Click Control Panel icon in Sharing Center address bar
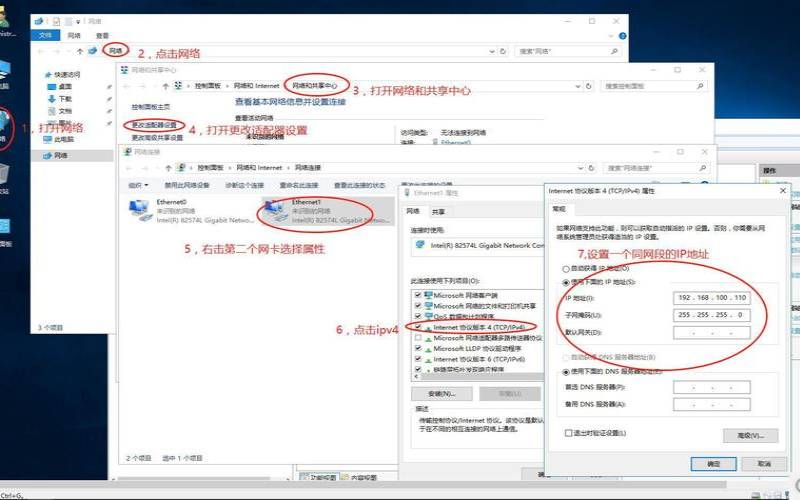The height and width of the screenshot is (500, 800). [x=178, y=86]
